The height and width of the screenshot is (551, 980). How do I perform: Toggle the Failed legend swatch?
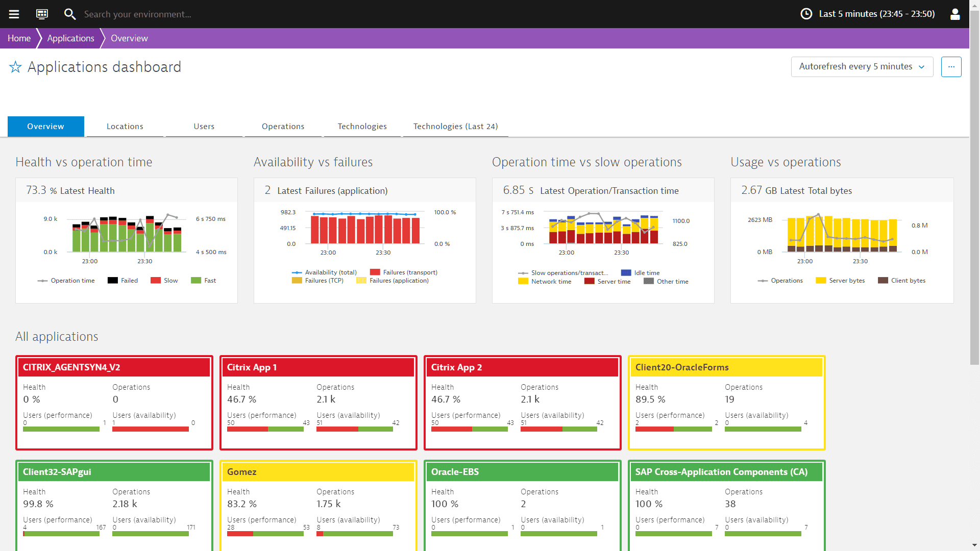click(x=113, y=281)
